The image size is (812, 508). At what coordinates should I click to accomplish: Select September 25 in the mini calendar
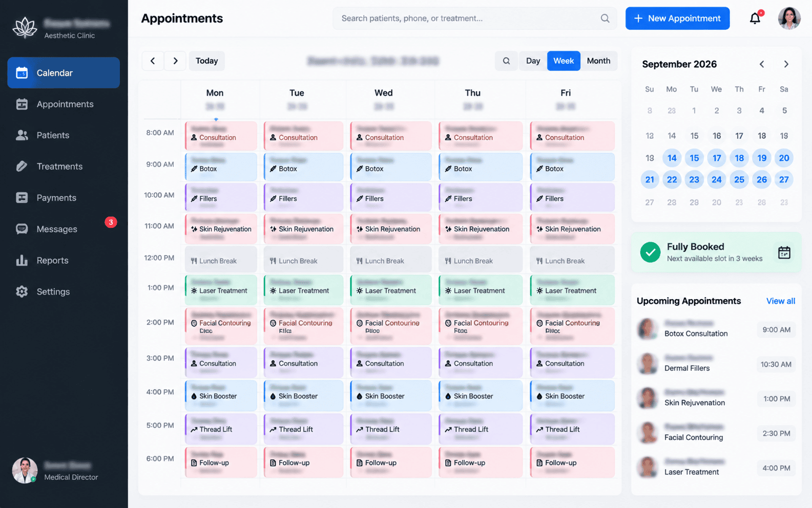(x=739, y=180)
